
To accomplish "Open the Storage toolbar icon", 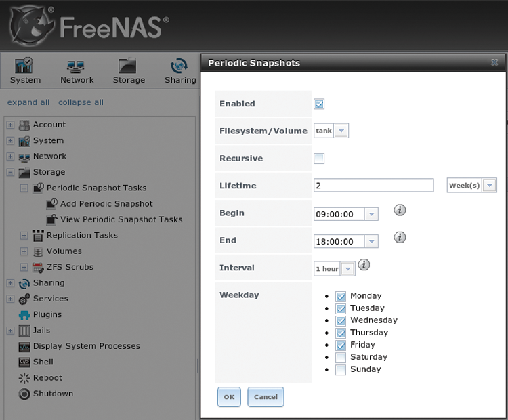I will 129,66.
